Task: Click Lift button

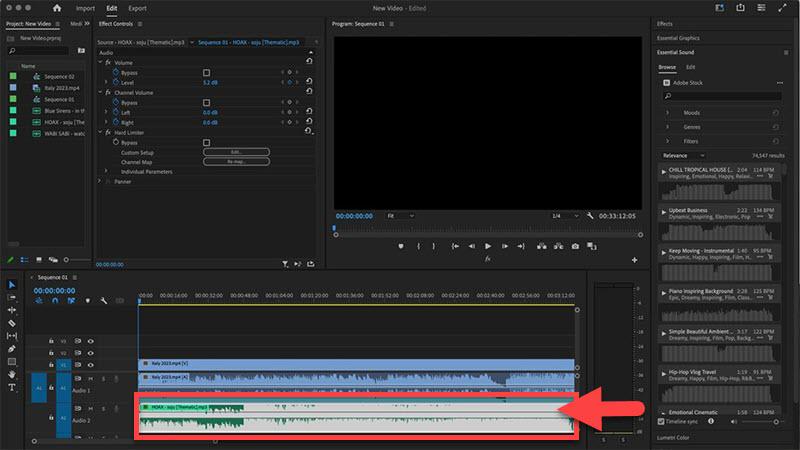Action: point(542,246)
